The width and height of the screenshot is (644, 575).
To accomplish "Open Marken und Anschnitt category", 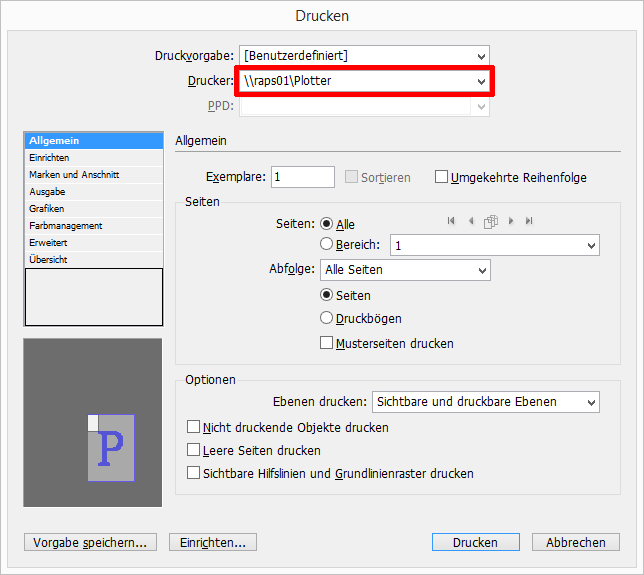I will (94, 175).
